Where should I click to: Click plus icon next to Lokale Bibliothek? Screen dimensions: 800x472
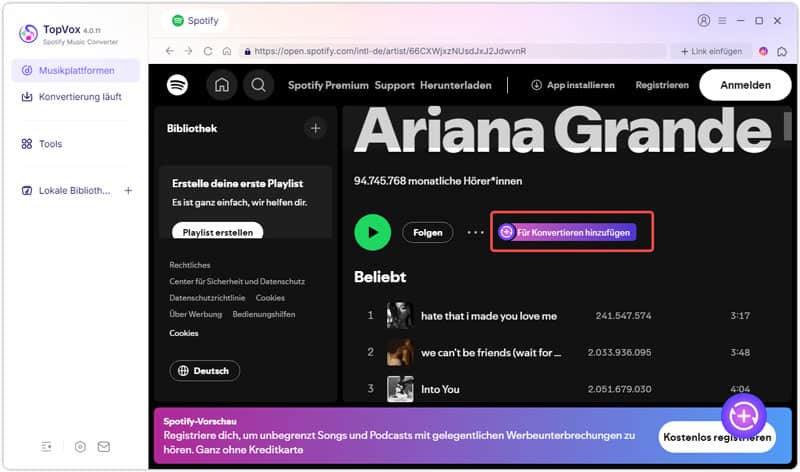(x=128, y=190)
